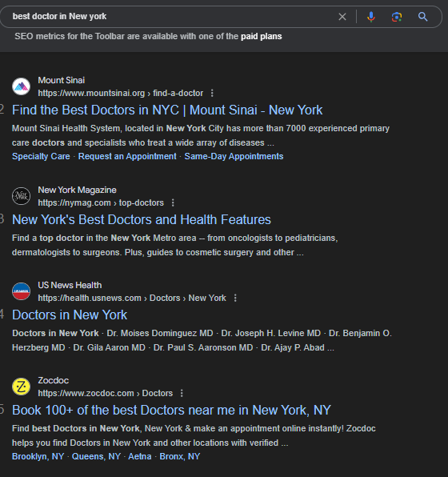Open Aetna sitelink
This screenshot has width=448, height=477.
[140, 456]
